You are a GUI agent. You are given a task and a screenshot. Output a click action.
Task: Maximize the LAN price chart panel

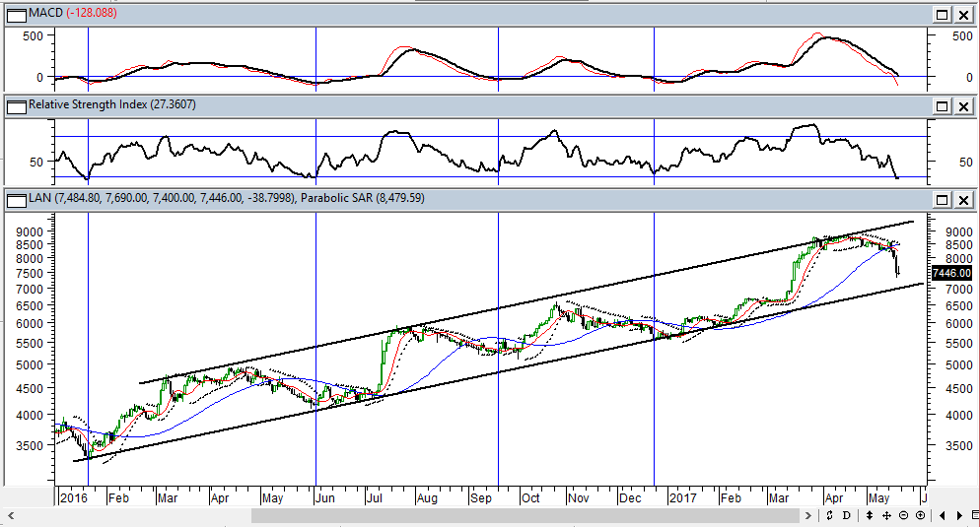(x=942, y=200)
